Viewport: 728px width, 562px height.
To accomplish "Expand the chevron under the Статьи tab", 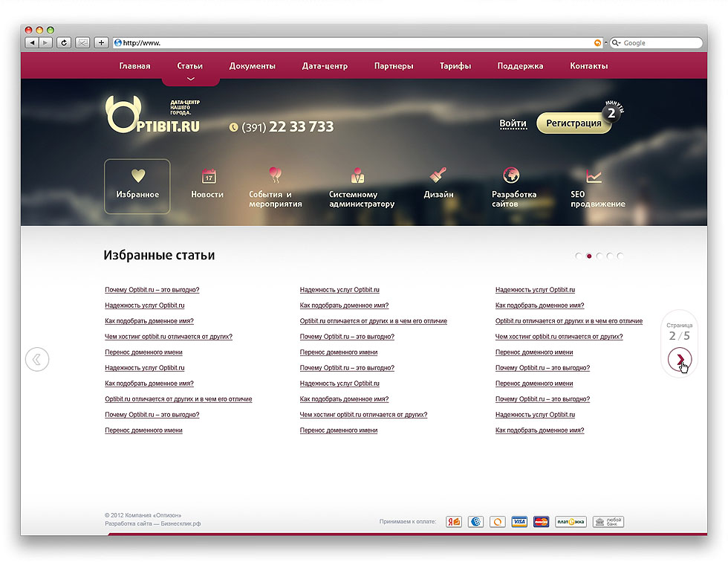I will point(190,79).
